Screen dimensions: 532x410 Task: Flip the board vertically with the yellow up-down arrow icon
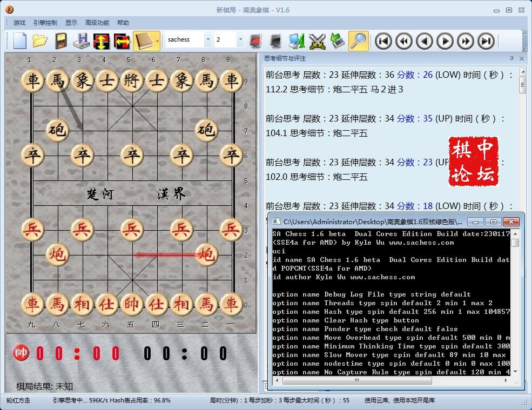[102, 41]
